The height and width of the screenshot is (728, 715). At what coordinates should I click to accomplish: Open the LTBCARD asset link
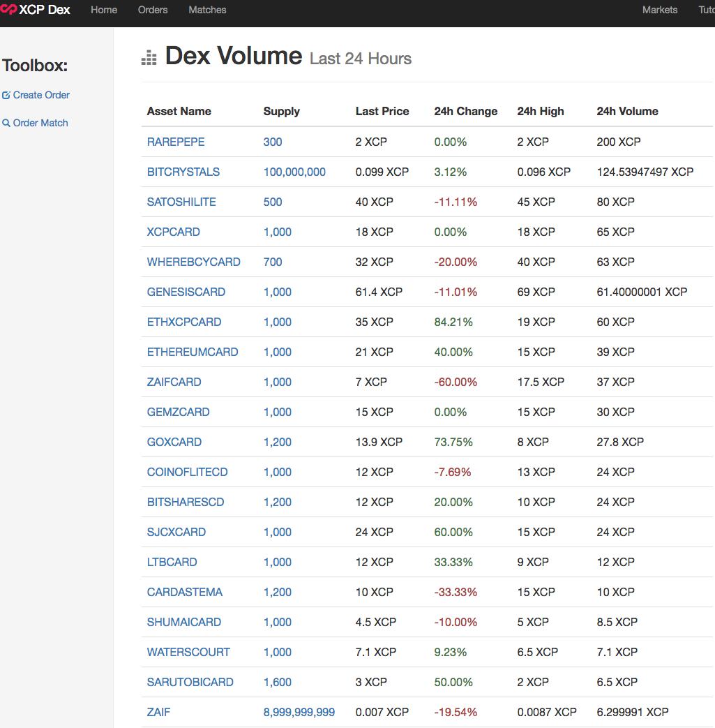click(172, 563)
